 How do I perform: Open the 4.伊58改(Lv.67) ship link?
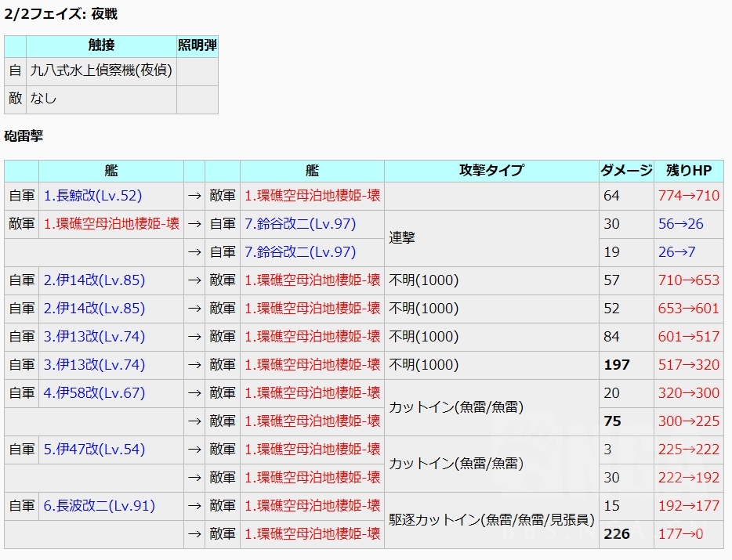tap(94, 393)
